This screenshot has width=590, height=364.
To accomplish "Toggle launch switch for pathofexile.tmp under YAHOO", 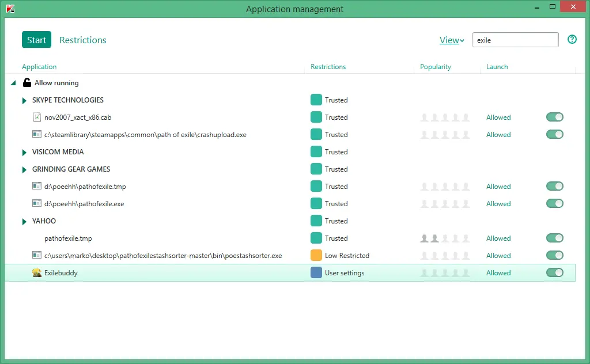I will tap(555, 238).
